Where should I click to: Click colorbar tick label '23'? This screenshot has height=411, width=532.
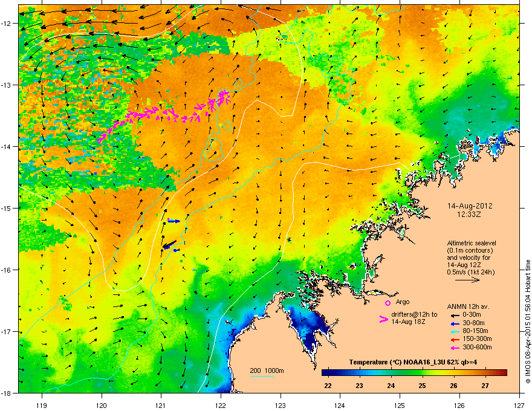pos(359,386)
